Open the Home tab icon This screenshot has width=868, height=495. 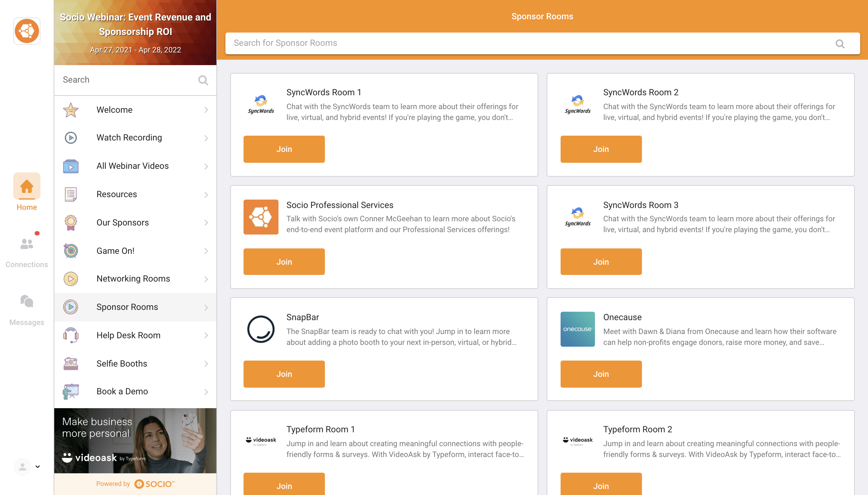tap(27, 186)
